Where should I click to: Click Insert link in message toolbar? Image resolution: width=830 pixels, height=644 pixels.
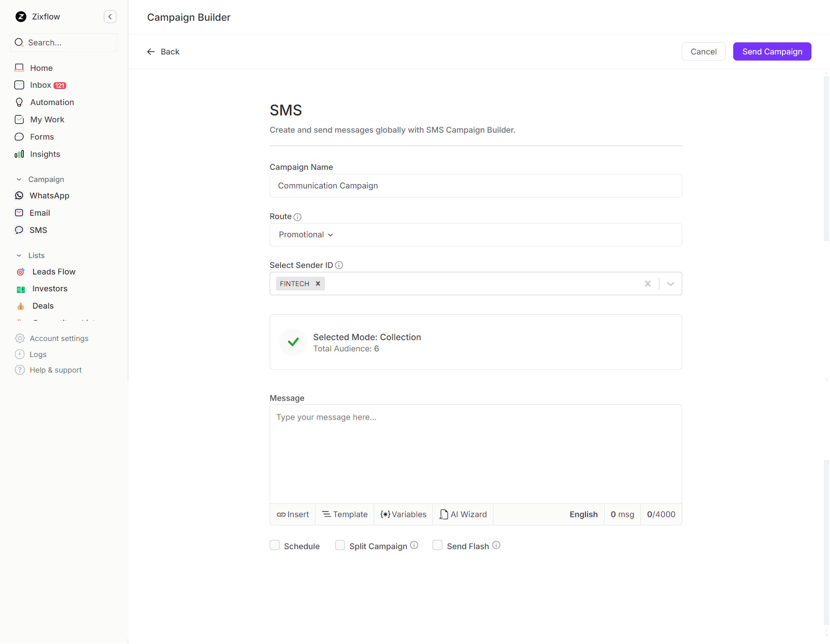[x=293, y=514]
